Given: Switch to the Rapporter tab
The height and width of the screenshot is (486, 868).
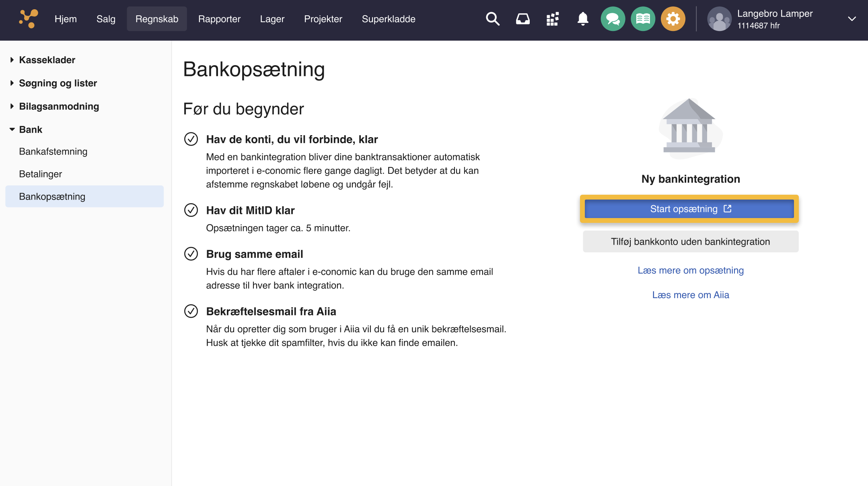Looking at the screenshot, I should tap(219, 19).
